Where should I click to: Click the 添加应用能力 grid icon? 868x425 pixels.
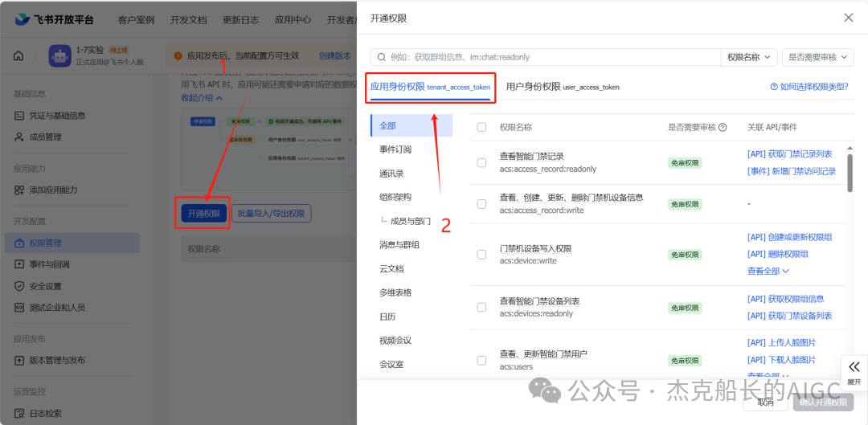19,190
